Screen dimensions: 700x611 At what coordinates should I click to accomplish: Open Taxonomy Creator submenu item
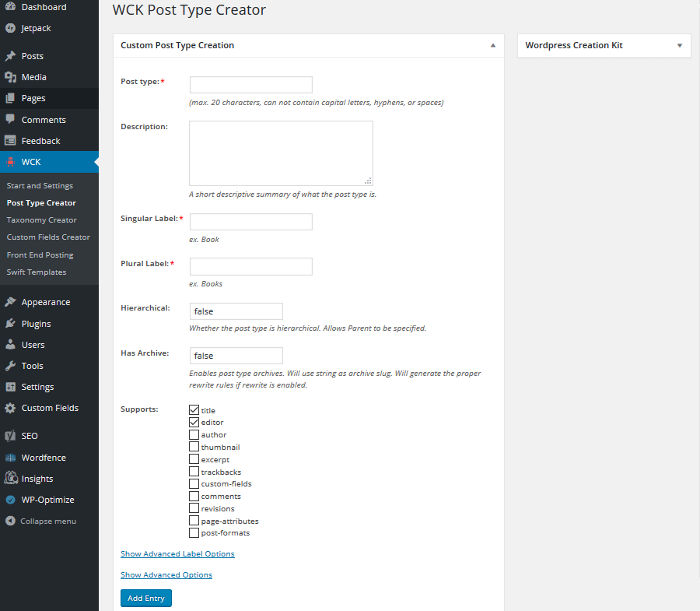[41, 219]
